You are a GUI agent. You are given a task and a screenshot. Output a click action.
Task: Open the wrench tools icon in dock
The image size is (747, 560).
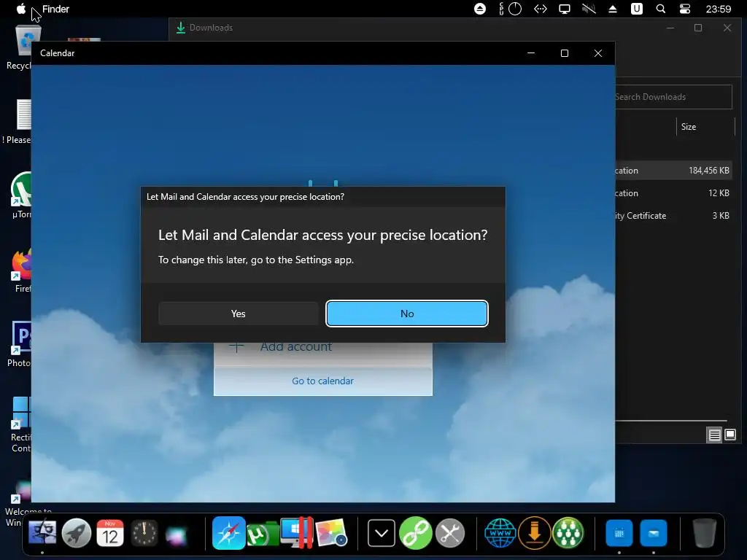pos(449,532)
